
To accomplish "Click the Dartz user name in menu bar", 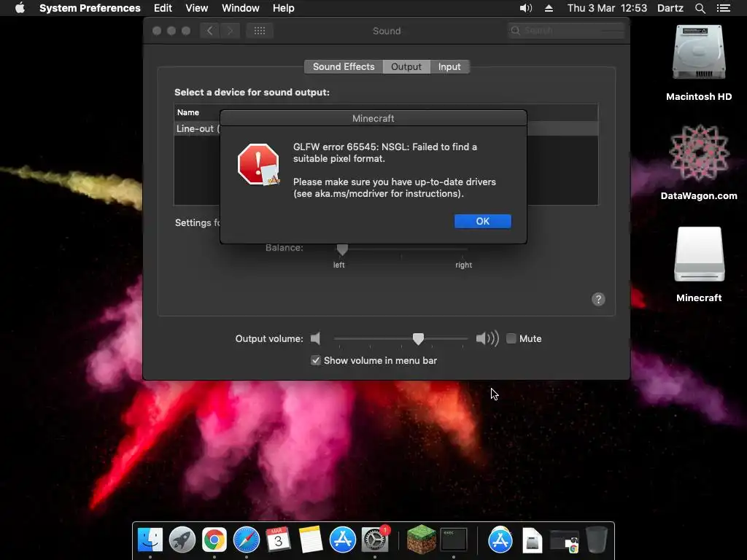I will [670, 8].
